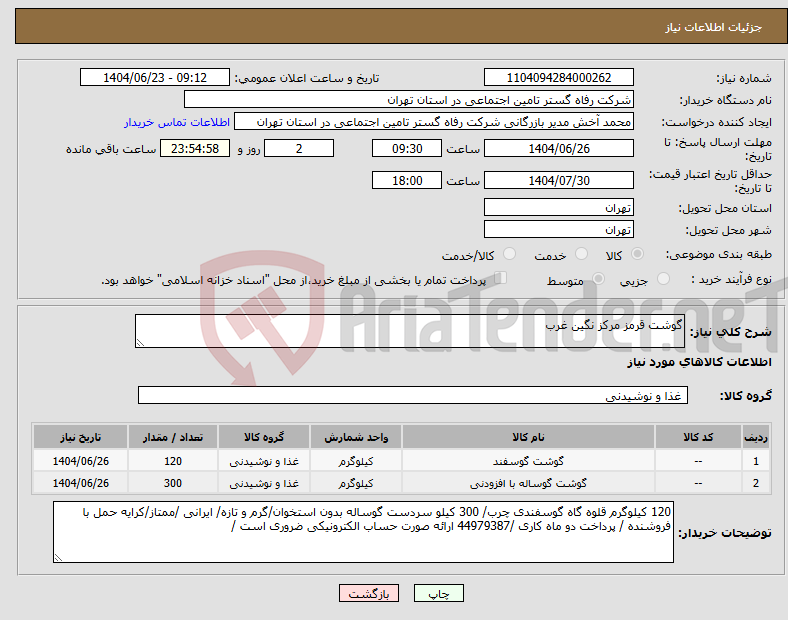Click غذا و نوشیدنی group in row 1
Image resolution: width=788 pixels, height=620 pixels.
(x=264, y=461)
